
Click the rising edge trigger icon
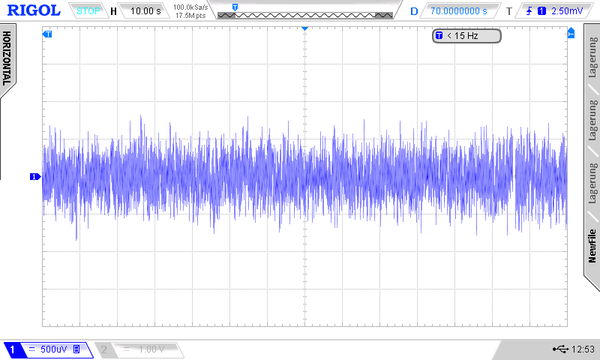tap(529, 11)
